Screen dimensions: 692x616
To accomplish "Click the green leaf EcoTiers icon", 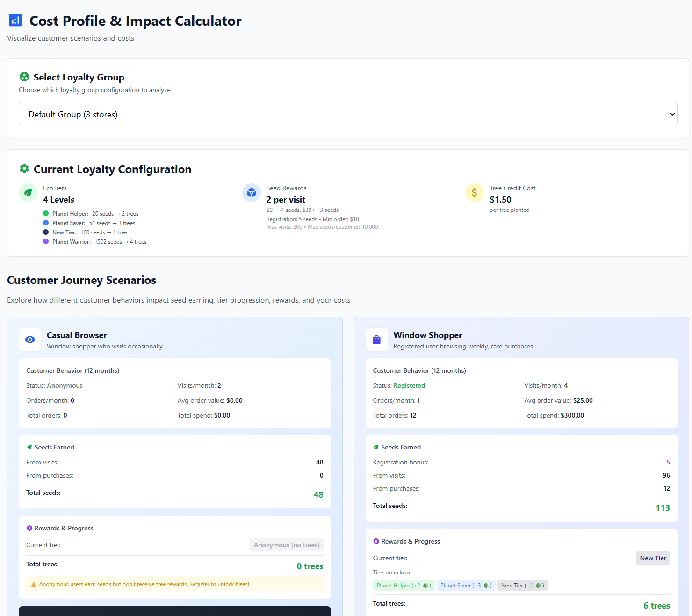I will [28, 193].
